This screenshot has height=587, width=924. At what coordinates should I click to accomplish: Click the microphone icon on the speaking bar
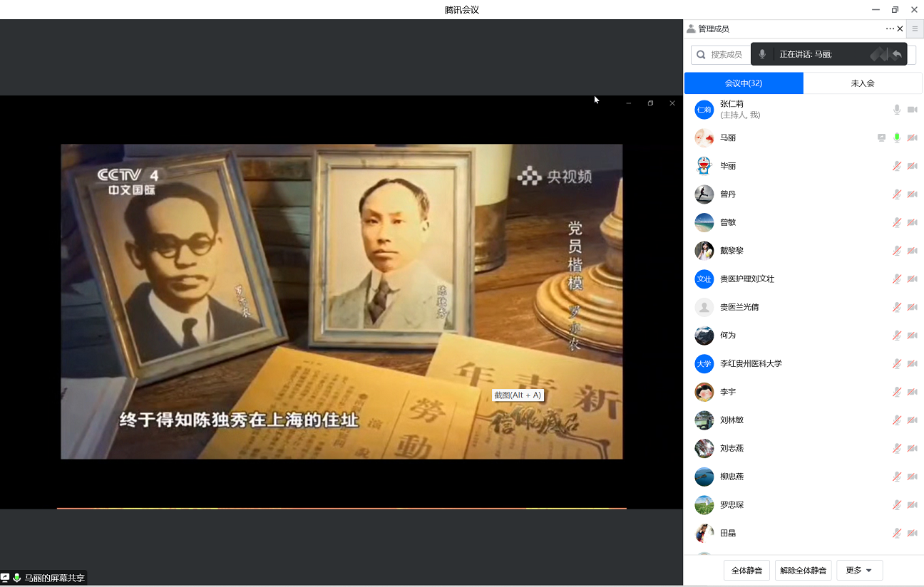[762, 54]
